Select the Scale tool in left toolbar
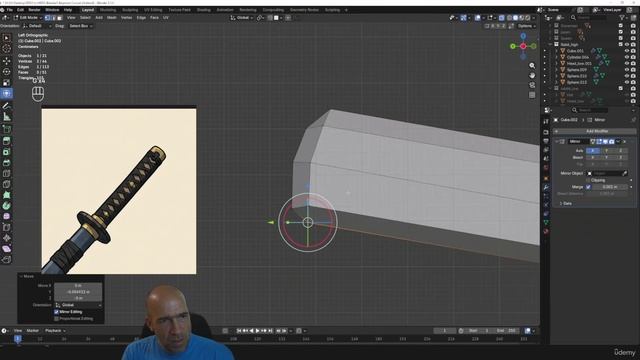 click(x=7, y=83)
